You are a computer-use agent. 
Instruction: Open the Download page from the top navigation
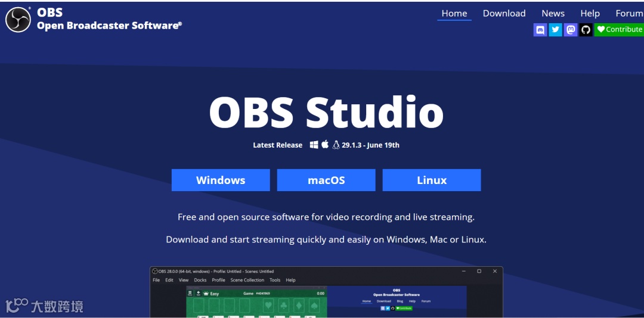504,14
